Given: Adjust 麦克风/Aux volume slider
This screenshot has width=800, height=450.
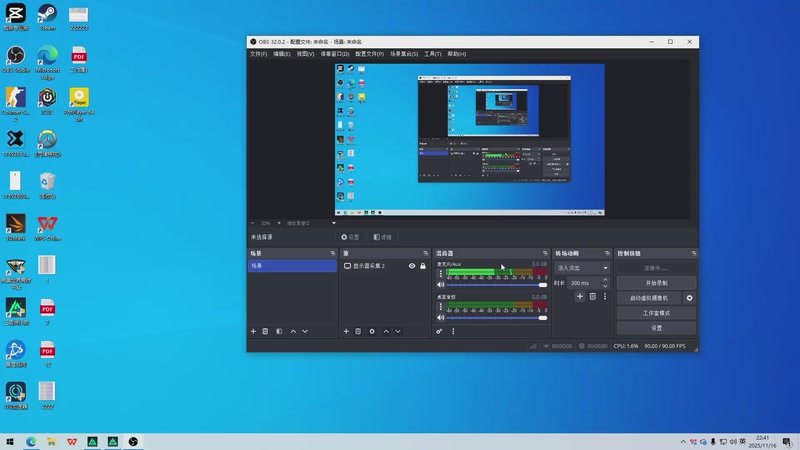Looking at the screenshot, I should pyautogui.click(x=497, y=285).
